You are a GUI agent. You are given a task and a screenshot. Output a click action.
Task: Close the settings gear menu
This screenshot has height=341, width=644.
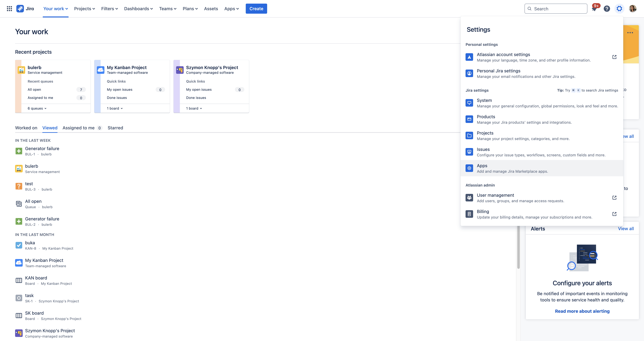619,9
